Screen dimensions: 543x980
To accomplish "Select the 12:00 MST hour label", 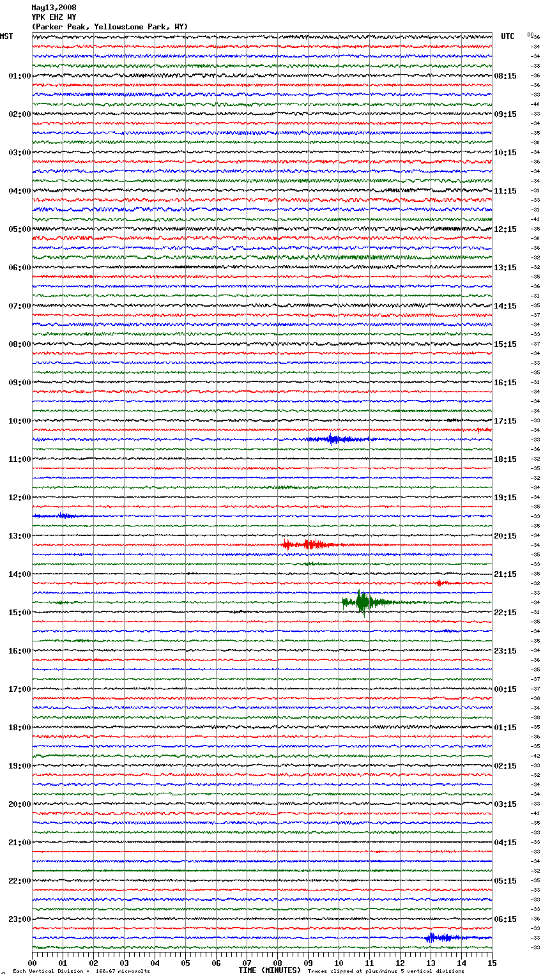I will tap(20, 498).
